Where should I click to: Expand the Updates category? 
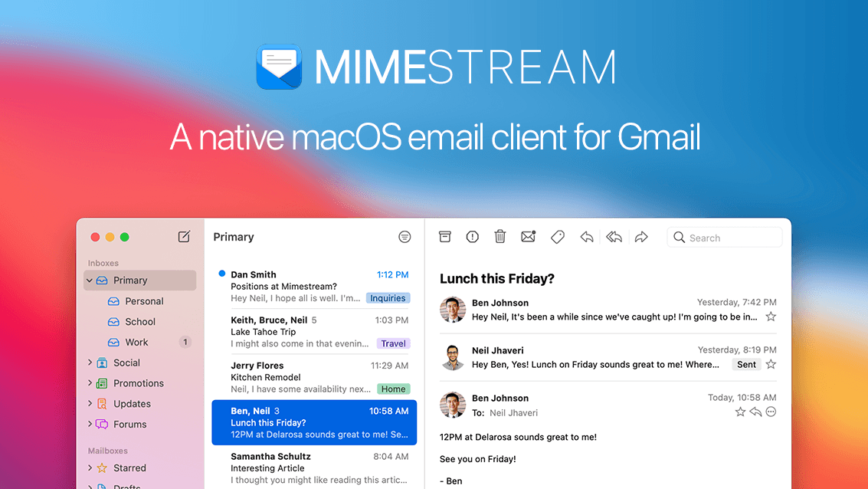point(90,403)
